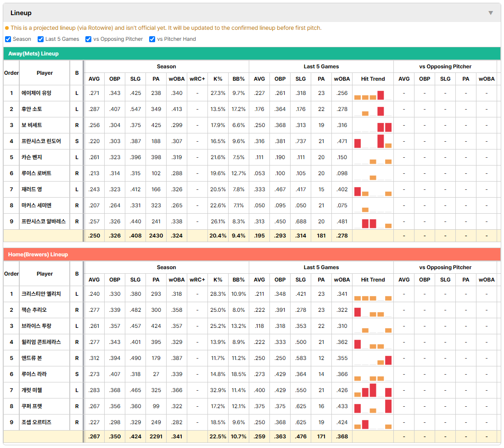Select the 브라이스 투랑 player name

[36, 326]
